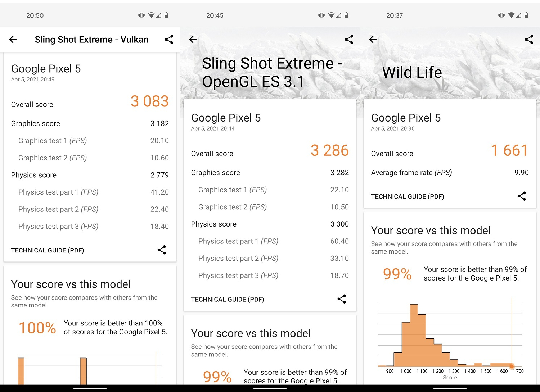Tap Vulkan Physics score 2 779
Viewport: 540px width, 392px height.
159,175
